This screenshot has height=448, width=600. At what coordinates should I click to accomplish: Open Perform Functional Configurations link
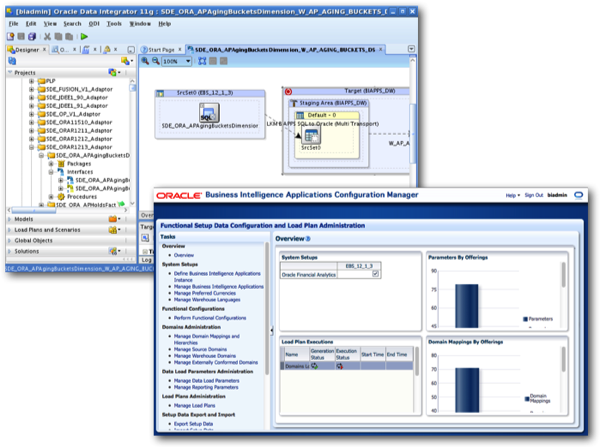[210, 318]
